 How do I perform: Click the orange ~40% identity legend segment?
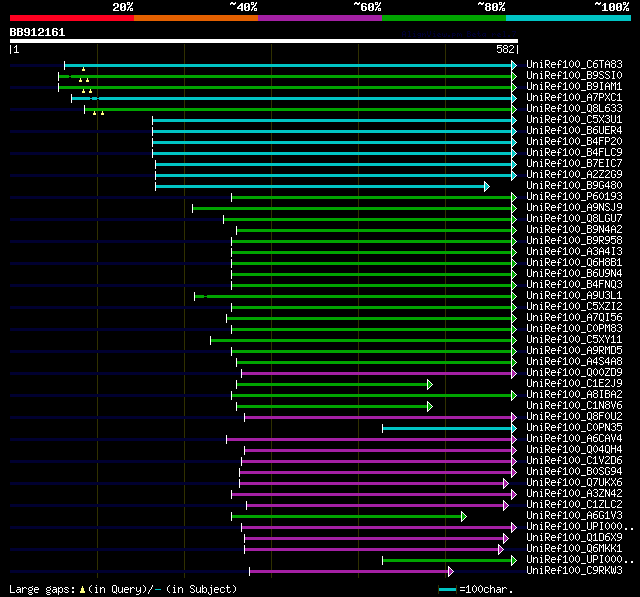[196, 18]
